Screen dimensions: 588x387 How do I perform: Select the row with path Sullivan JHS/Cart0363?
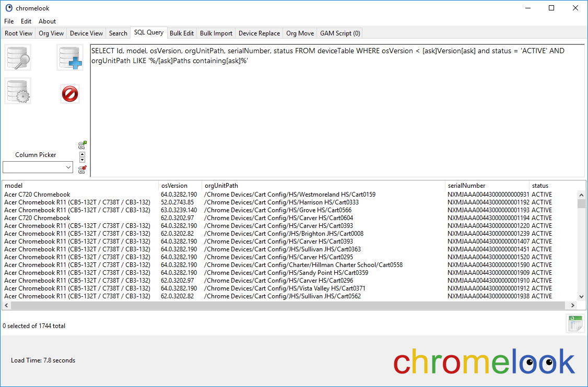tap(290, 249)
